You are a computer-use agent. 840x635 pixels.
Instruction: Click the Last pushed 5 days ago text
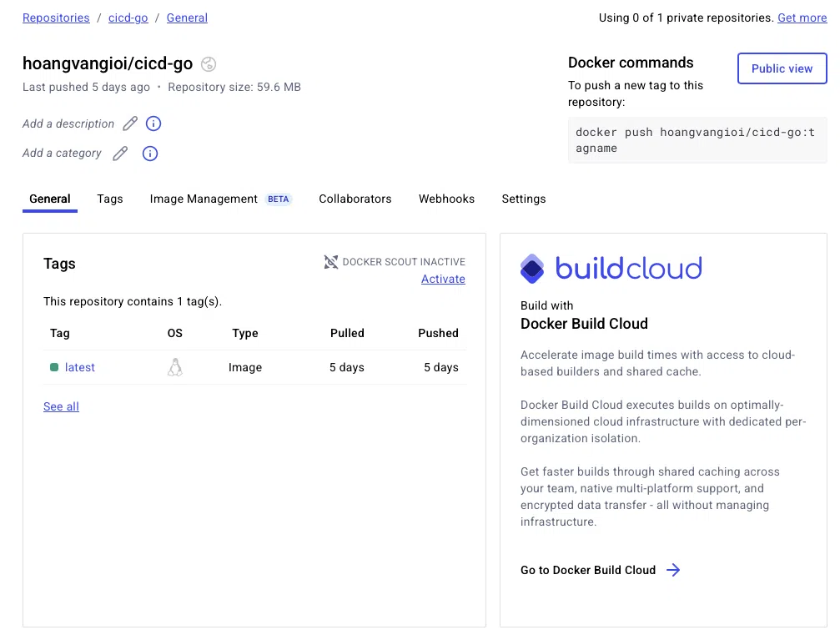tap(86, 87)
